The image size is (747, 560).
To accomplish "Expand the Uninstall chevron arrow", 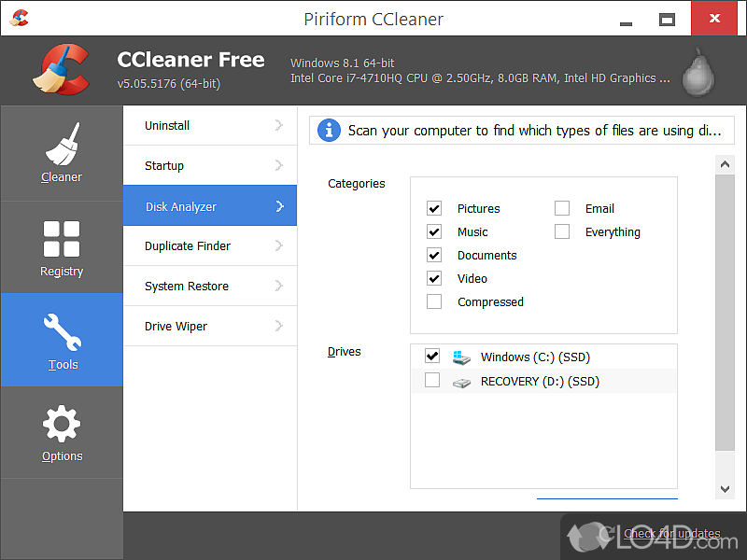I will pos(279,125).
